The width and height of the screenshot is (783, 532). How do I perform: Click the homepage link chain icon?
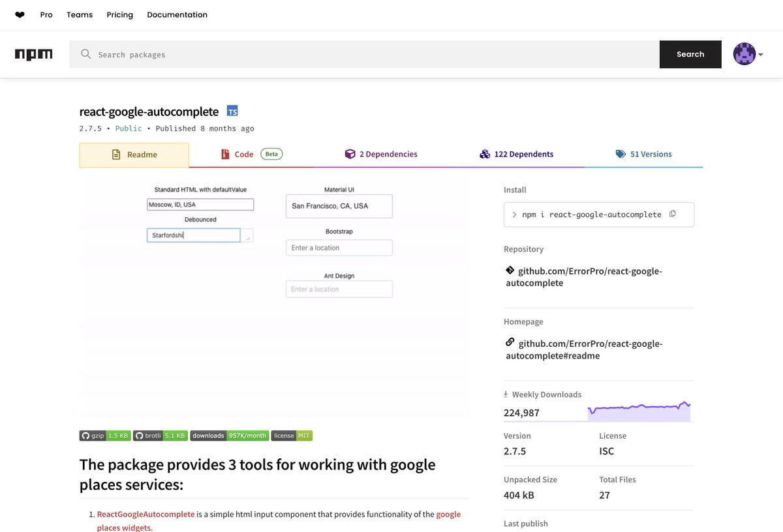click(510, 343)
